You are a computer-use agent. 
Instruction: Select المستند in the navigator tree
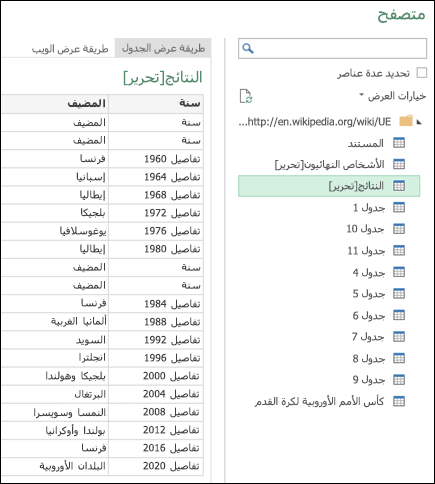[x=366, y=143]
